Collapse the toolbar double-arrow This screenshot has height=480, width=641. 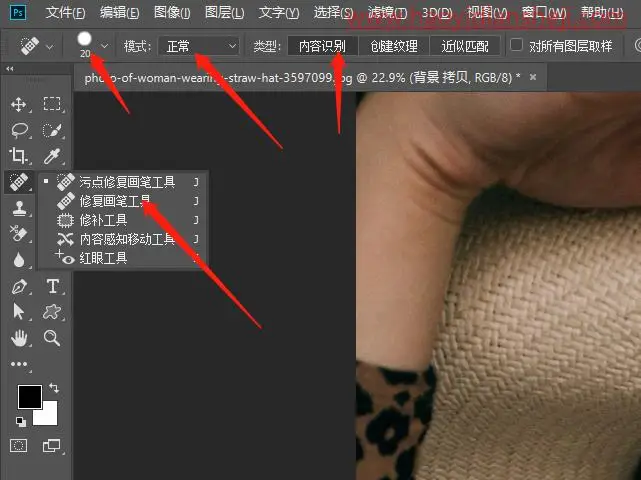pos(9,69)
